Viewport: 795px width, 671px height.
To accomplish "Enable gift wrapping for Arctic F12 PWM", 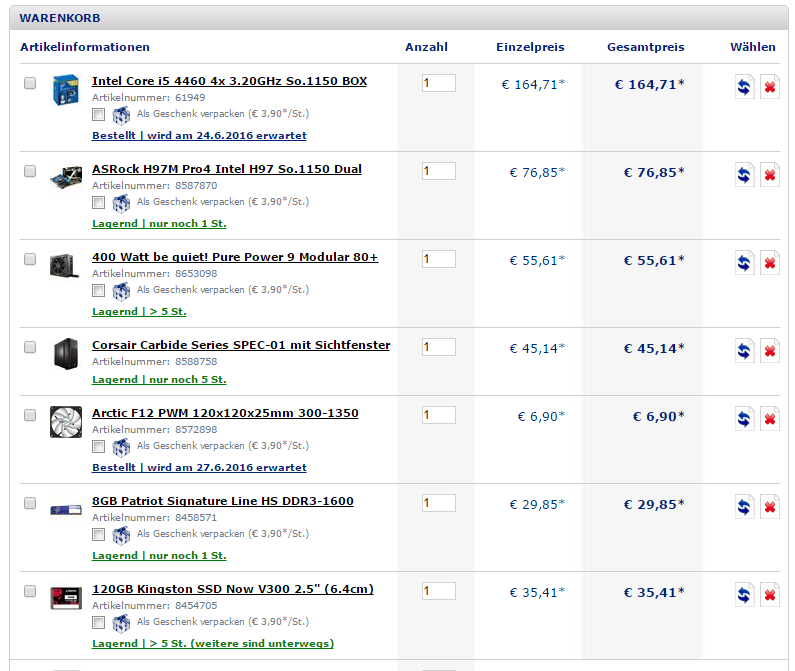I will tap(98, 447).
